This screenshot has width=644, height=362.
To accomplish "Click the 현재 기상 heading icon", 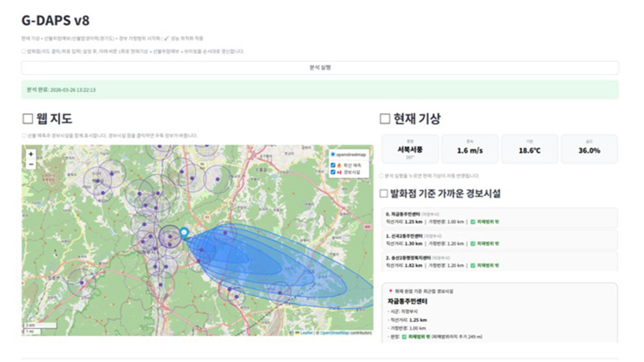I will [x=385, y=119].
